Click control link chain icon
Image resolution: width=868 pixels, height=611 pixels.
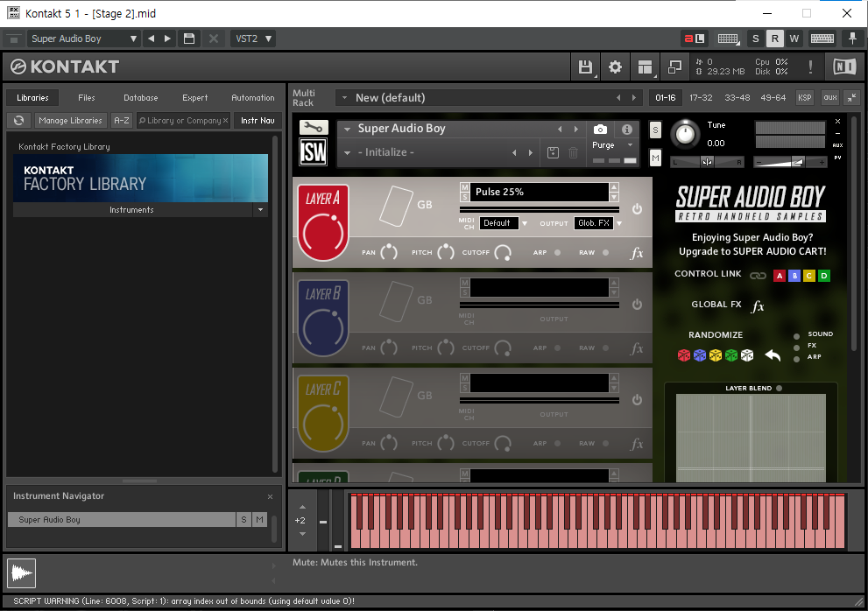click(x=758, y=276)
